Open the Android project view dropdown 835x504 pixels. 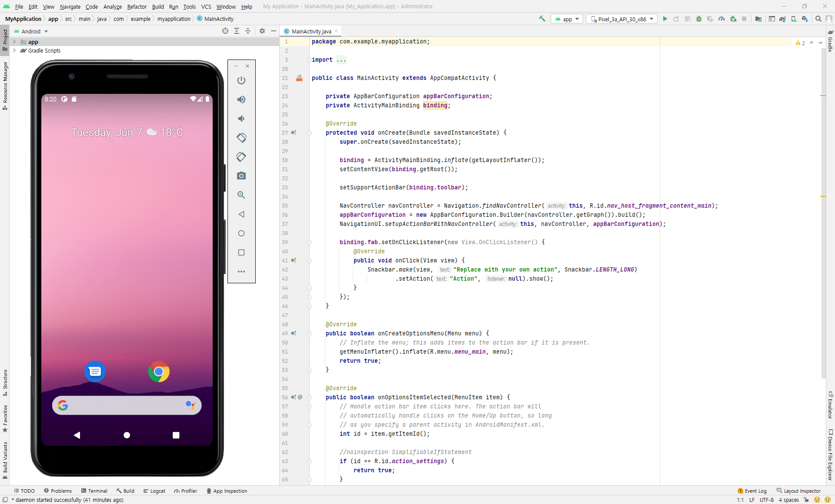pos(31,31)
